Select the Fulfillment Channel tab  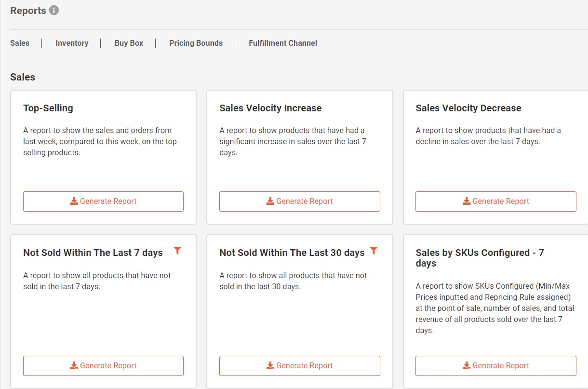point(283,43)
